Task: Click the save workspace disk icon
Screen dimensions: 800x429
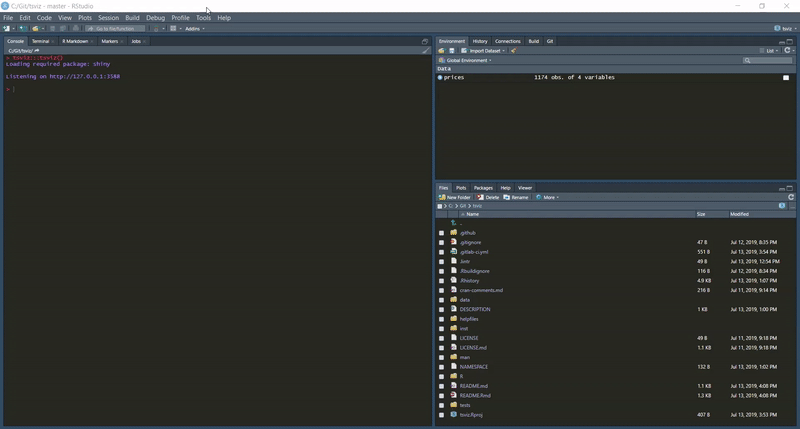Action: pos(452,50)
